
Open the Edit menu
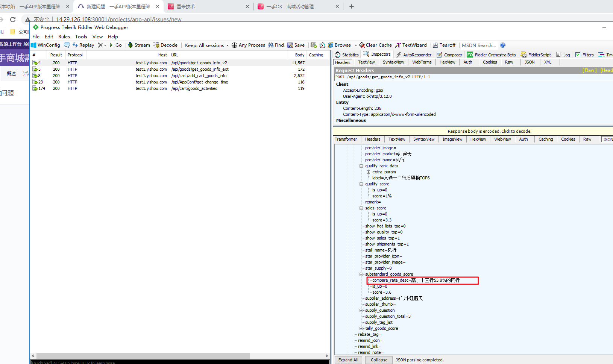[x=49, y=37]
